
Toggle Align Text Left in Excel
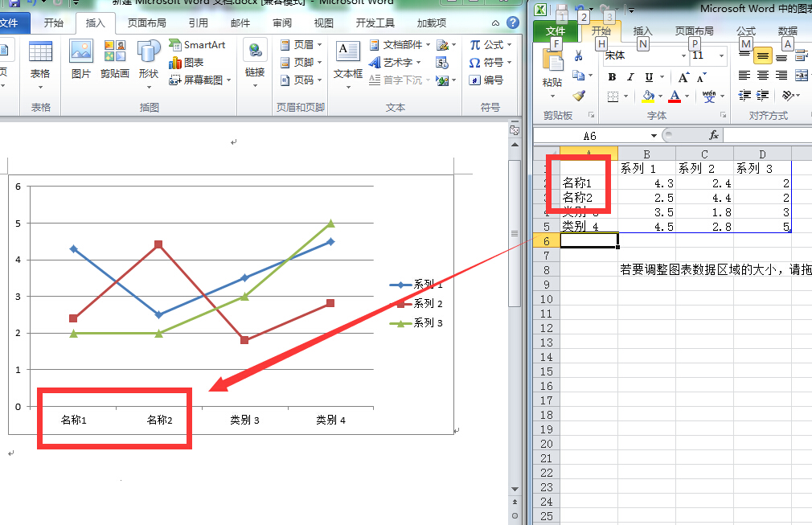pyautogui.click(x=744, y=76)
